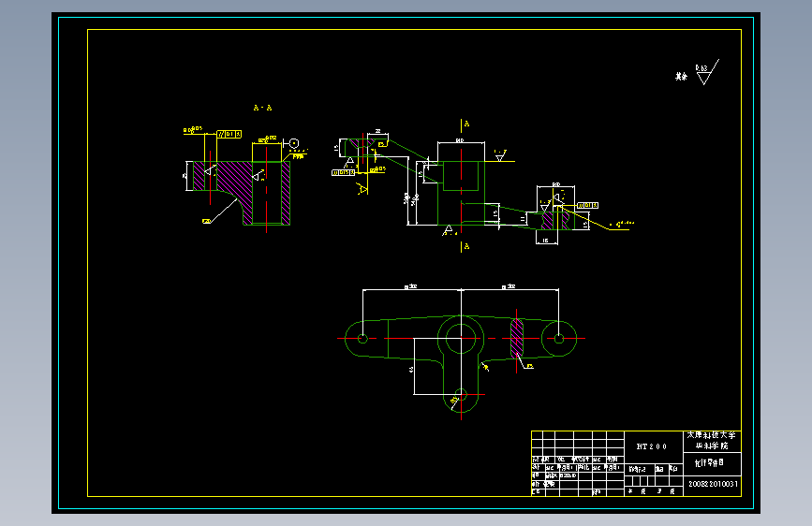
Task: Click the A-A section view label
Action: pyautogui.click(x=262, y=108)
